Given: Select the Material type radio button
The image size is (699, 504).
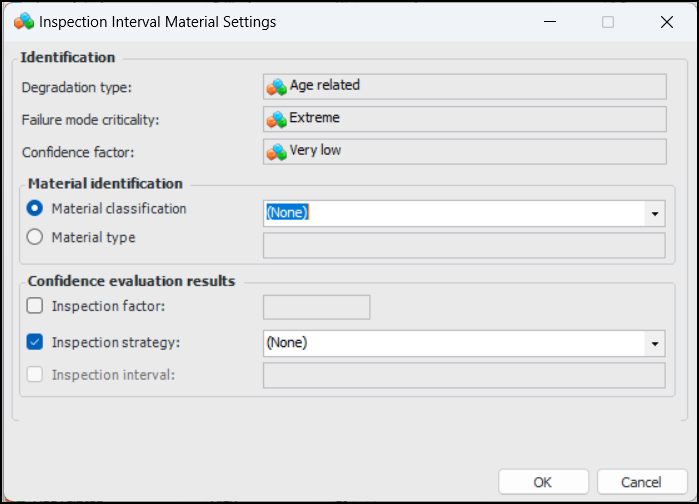Looking at the screenshot, I should coord(36,238).
